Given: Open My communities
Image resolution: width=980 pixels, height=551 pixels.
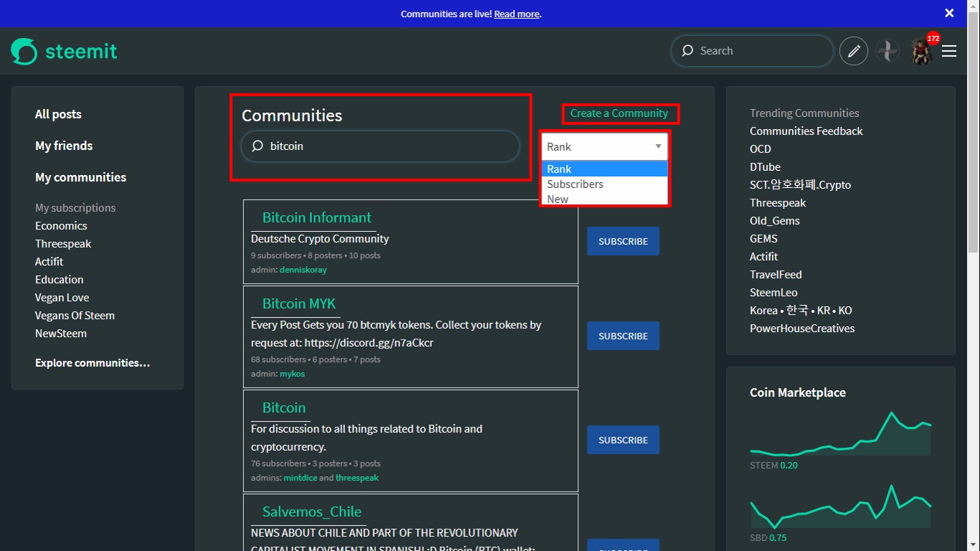Looking at the screenshot, I should (x=80, y=177).
